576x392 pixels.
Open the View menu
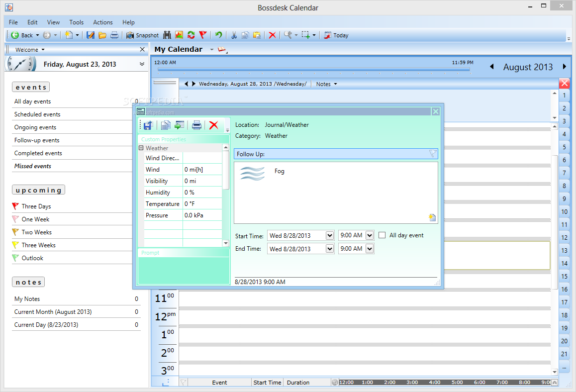53,22
